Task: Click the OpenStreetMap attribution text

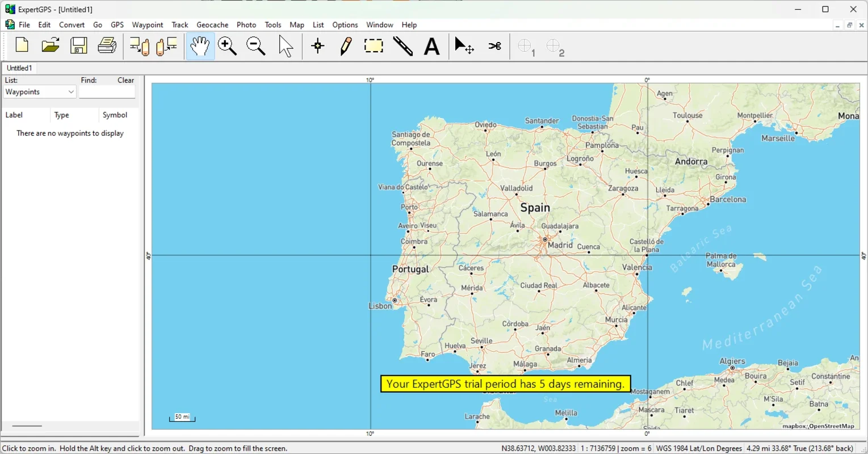Action: point(832,426)
